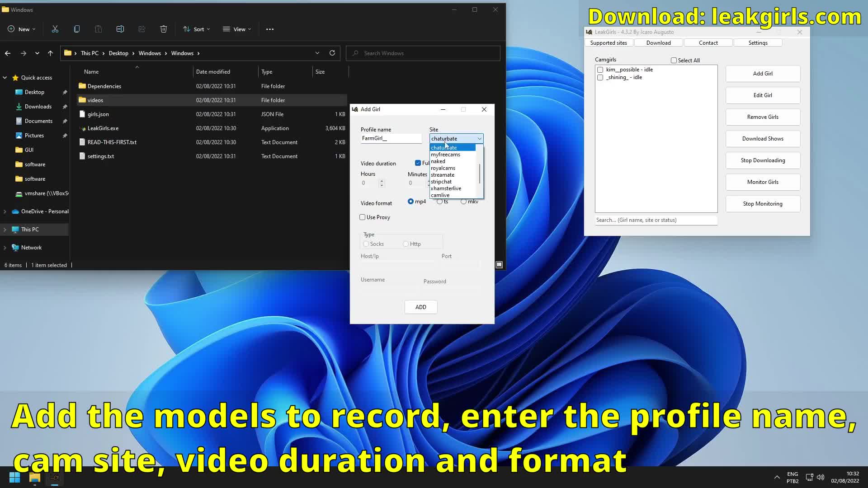Screen dimensions: 868x488
Task: Click the Use Proxy checkbox
Action: click(x=363, y=217)
